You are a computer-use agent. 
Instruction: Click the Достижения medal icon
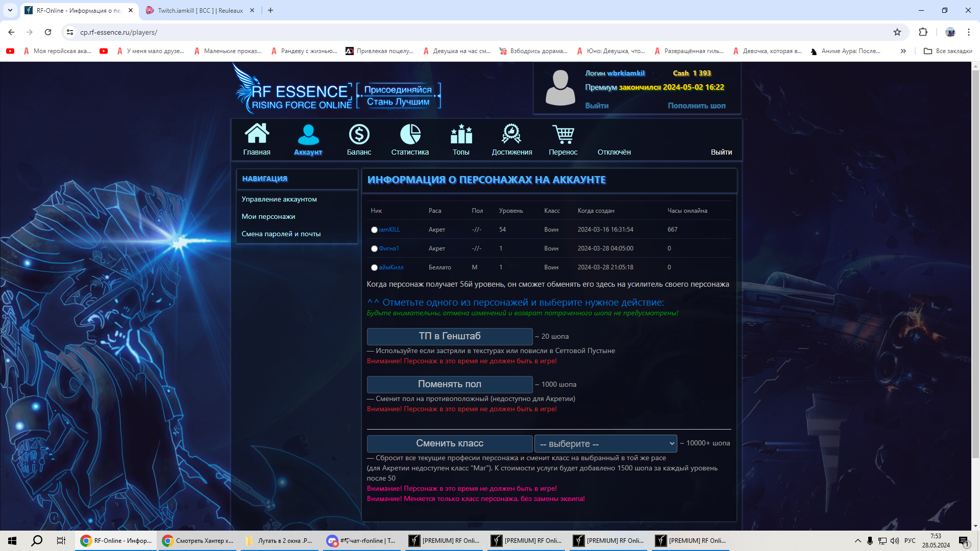coord(511,134)
